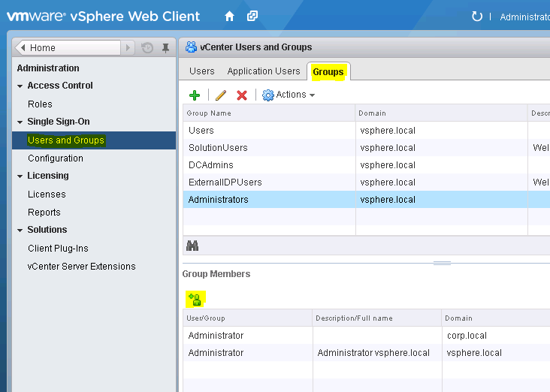Open Reports under Licensing
This screenshot has width=550, height=392.
pyautogui.click(x=44, y=213)
